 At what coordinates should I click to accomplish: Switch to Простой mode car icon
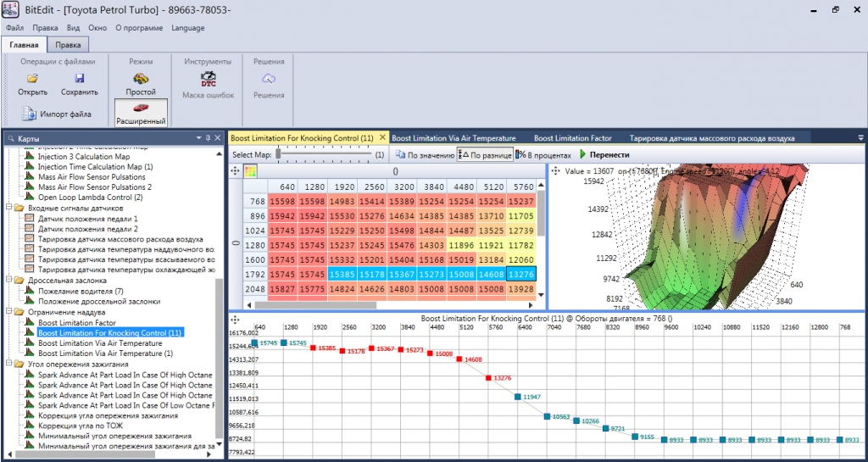tap(142, 79)
